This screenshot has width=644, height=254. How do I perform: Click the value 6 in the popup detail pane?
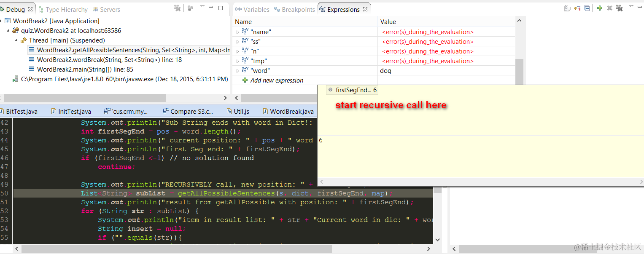click(321, 140)
